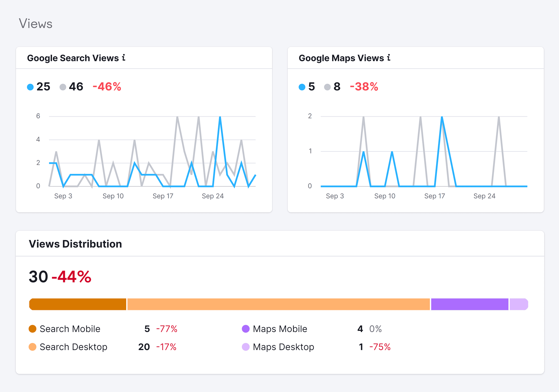This screenshot has height=392, width=559.
Task: Click the dark orange Search Mobile bar segment
Action: tap(78, 304)
